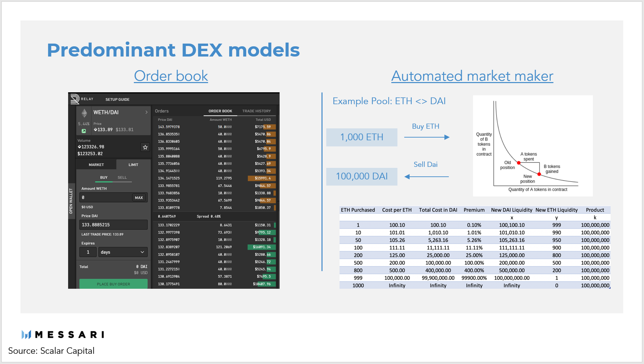Click the sell order at 143.5979378
The height and width of the screenshot is (364, 644).
(215, 127)
